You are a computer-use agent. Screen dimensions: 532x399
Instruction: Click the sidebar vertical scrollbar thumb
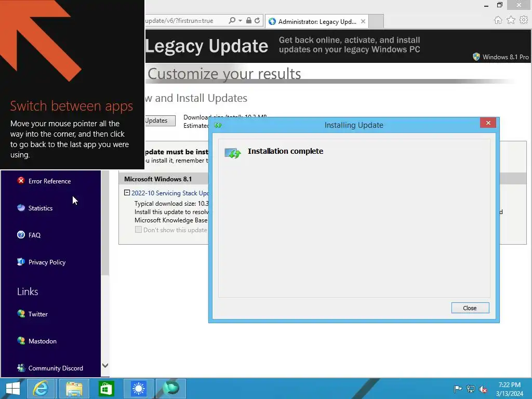105,223
